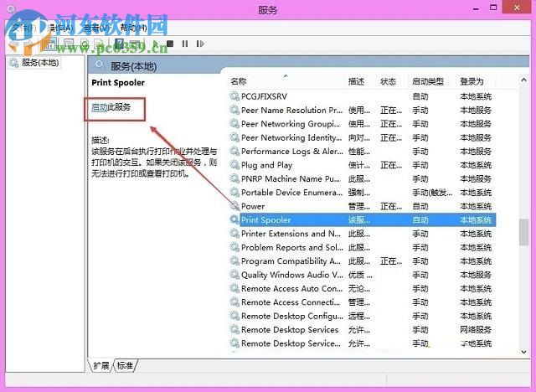
Task: Click gear icon of Peer Name Resolution service
Action: 234,110
